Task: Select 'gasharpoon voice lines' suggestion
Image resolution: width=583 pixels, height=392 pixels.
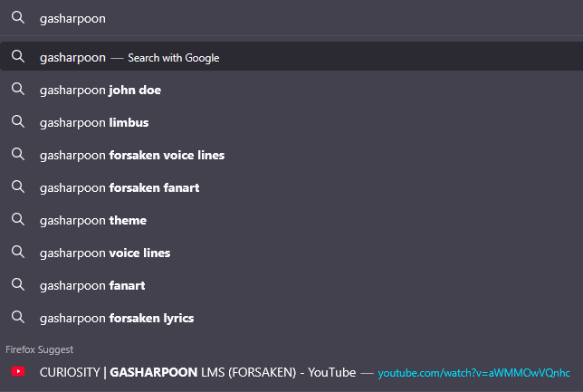Action: [x=291, y=253]
